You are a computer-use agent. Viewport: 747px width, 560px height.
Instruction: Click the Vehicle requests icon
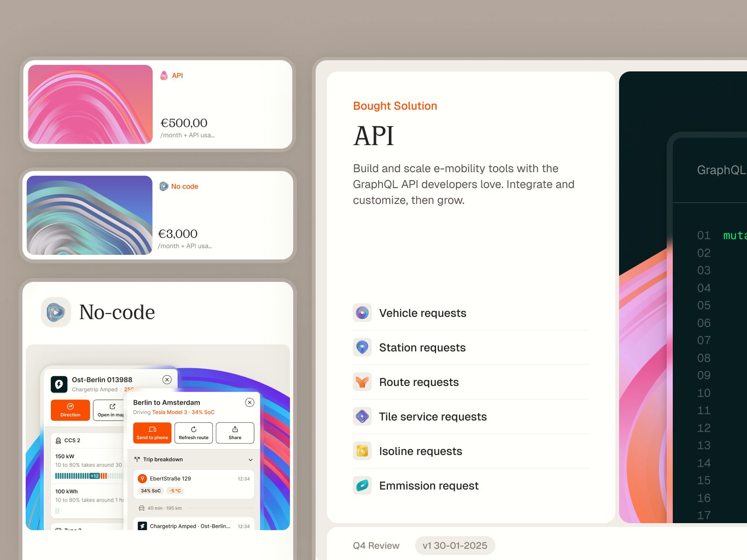coord(362,313)
